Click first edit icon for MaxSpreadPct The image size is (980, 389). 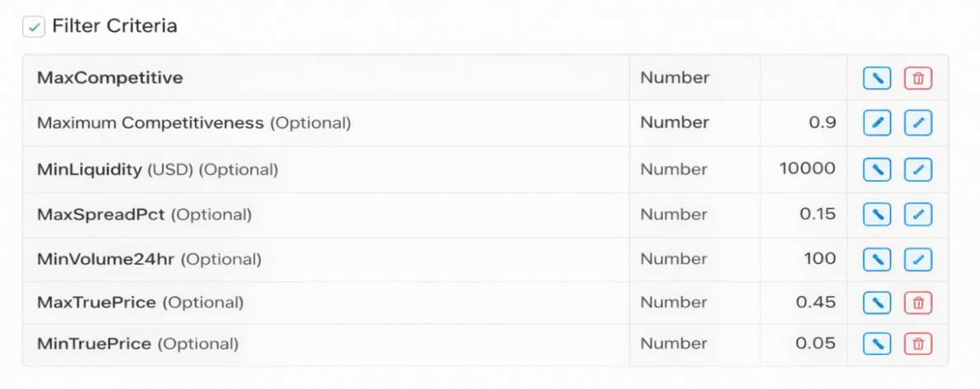coord(877,215)
